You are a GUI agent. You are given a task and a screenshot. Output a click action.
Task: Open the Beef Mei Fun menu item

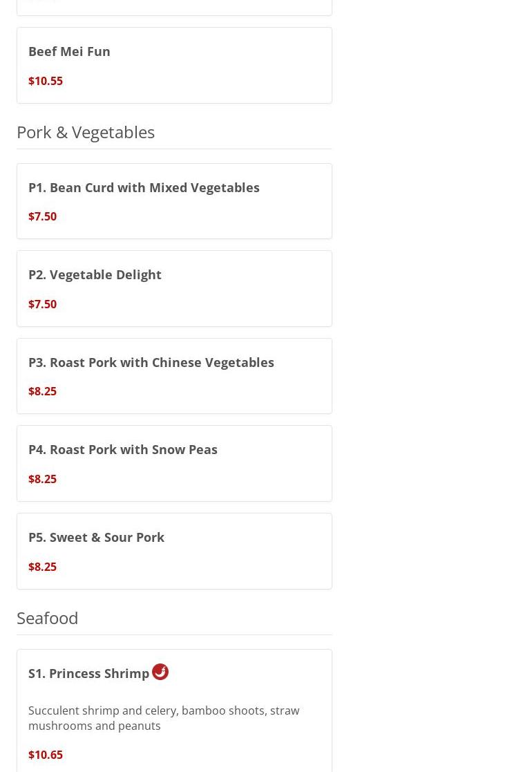(69, 51)
